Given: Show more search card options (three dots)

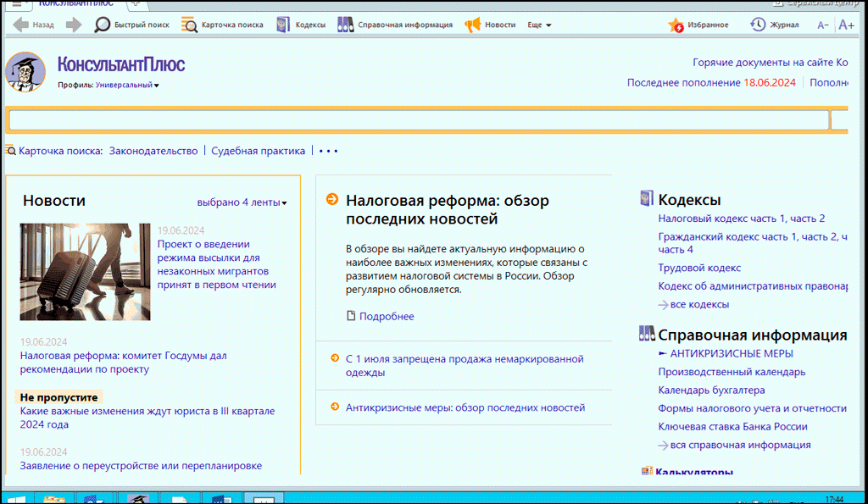Looking at the screenshot, I should click(x=328, y=151).
